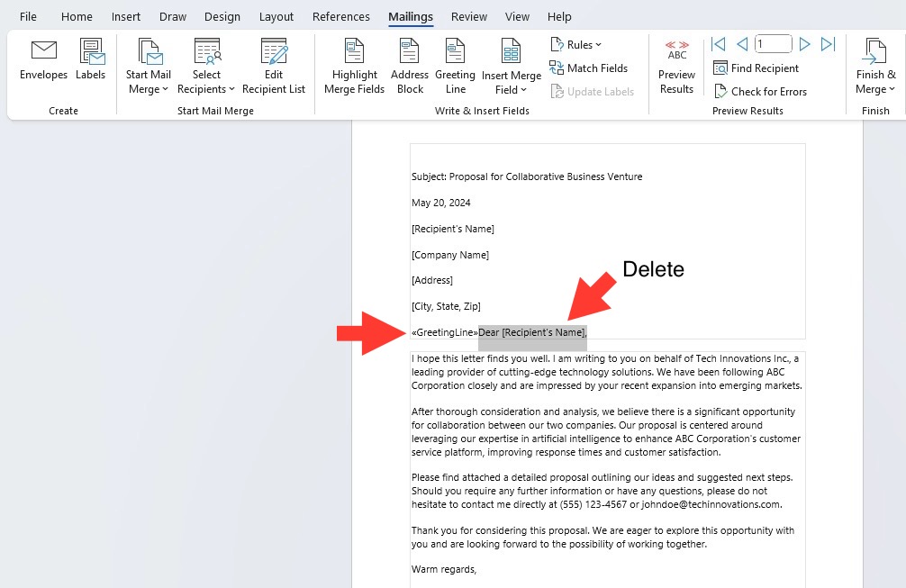Image resolution: width=906 pixels, height=588 pixels.
Task: Open Edit Recipient List
Action: click(273, 67)
